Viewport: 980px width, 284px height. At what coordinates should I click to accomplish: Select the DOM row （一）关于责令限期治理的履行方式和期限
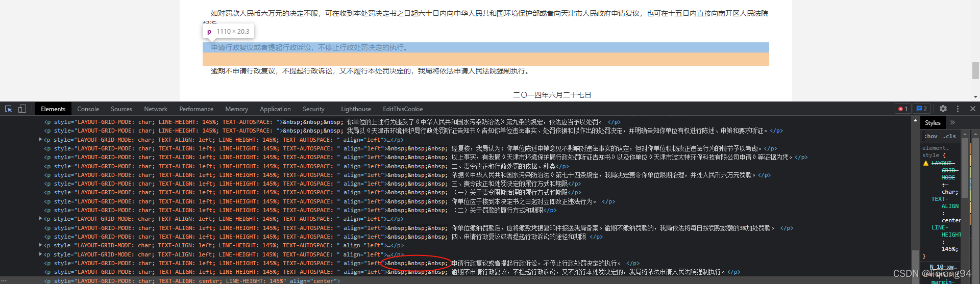click(455, 192)
